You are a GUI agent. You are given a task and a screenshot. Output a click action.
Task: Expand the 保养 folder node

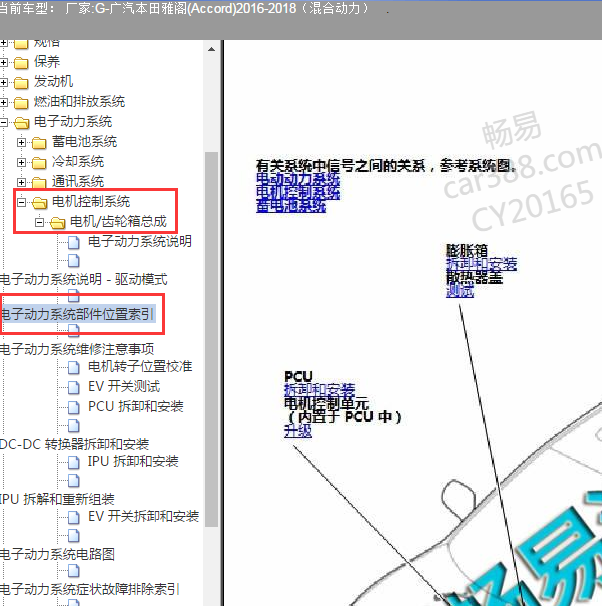3,62
